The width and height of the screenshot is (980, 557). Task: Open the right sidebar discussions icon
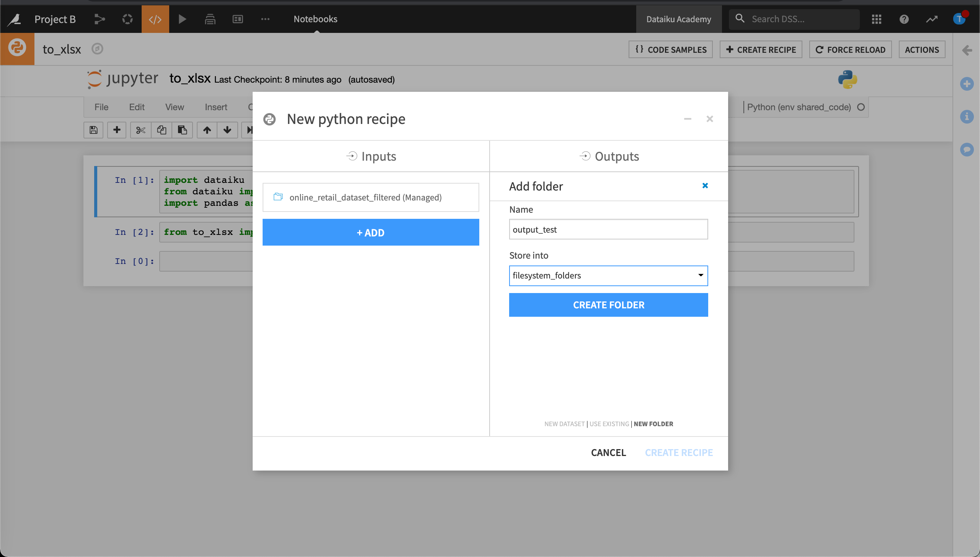tap(967, 150)
